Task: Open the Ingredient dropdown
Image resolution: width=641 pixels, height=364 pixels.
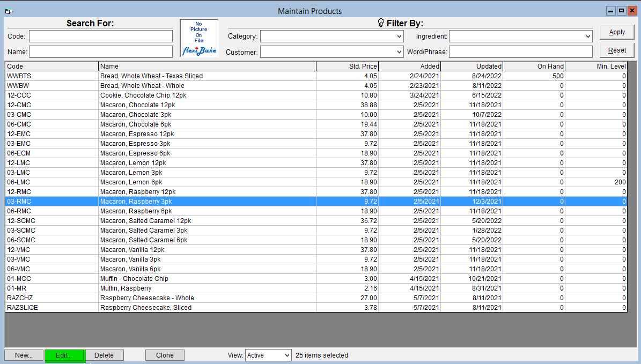Action: pos(588,36)
